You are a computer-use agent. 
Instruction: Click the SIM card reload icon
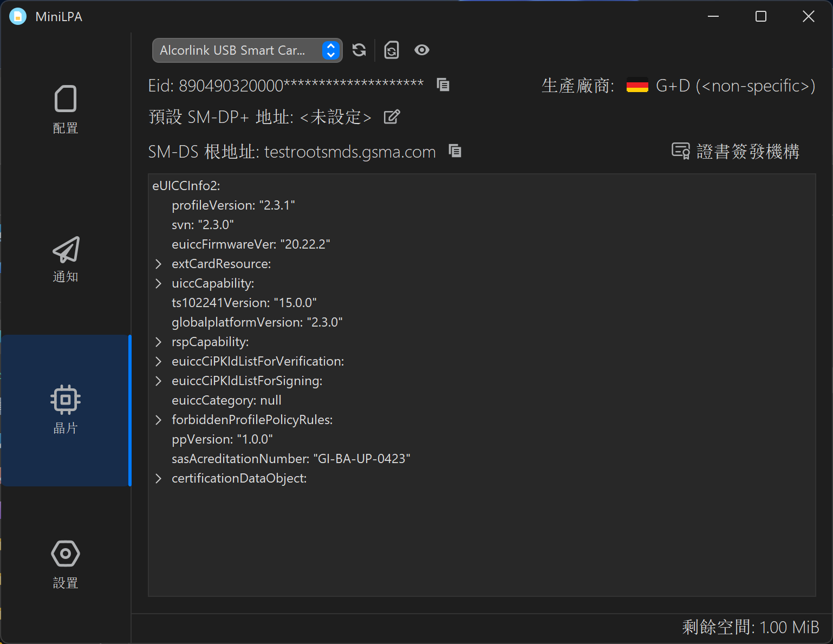pos(392,50)
